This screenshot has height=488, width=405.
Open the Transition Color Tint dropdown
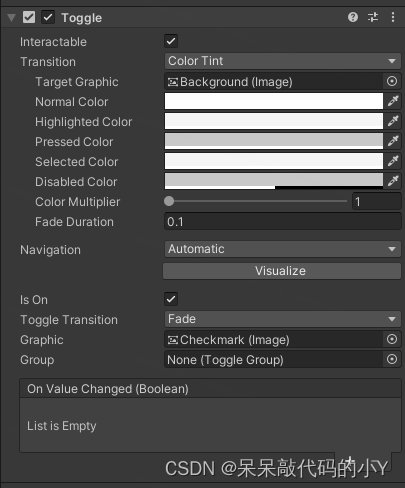pos(283,61)
